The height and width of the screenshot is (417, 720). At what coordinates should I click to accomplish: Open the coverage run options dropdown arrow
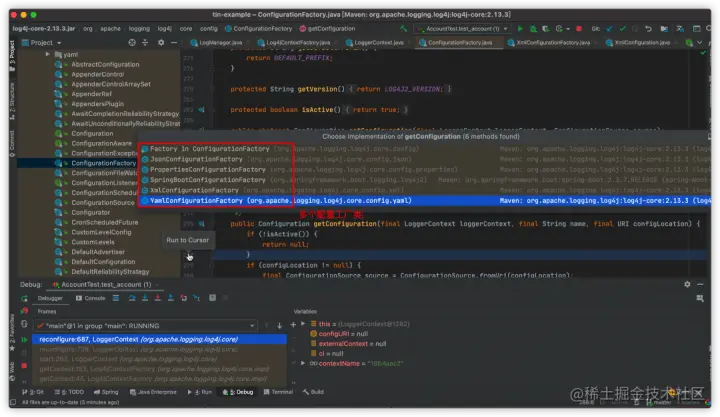568,28
